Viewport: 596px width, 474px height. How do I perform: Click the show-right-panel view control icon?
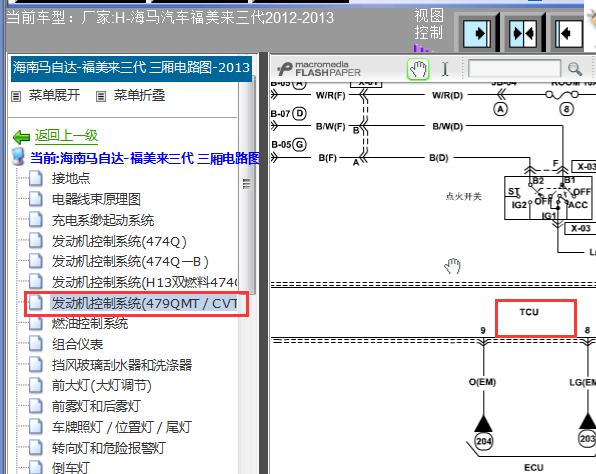coord(477,33)
